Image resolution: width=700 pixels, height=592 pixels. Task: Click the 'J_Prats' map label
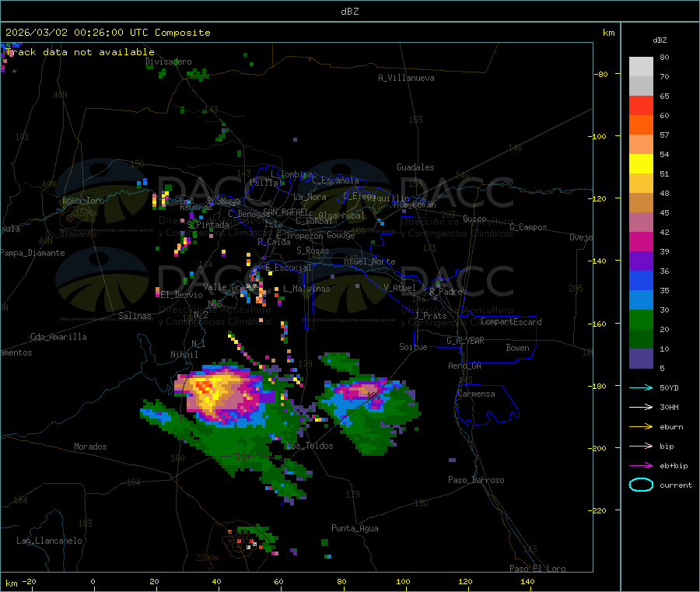click(430, 316)
